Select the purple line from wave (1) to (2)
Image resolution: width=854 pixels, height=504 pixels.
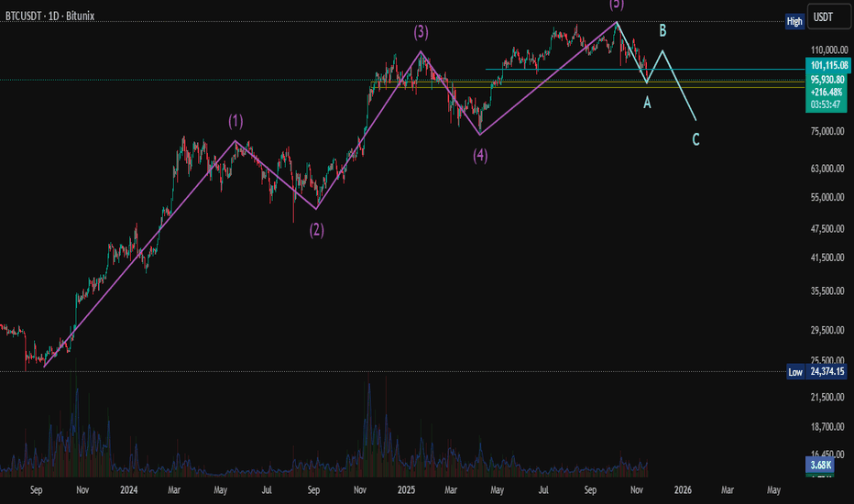pyautogui.click(x=276, y=175)
